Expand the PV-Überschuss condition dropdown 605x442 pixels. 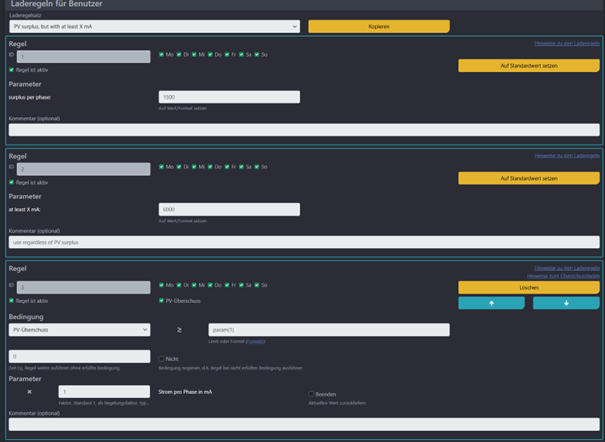[x=79, y=329]
